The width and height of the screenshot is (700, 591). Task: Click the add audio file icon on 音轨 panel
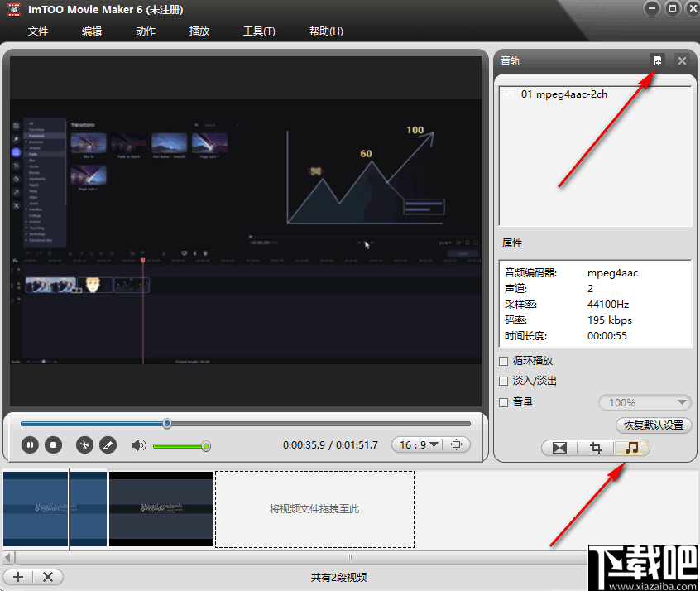pos(657,60)
